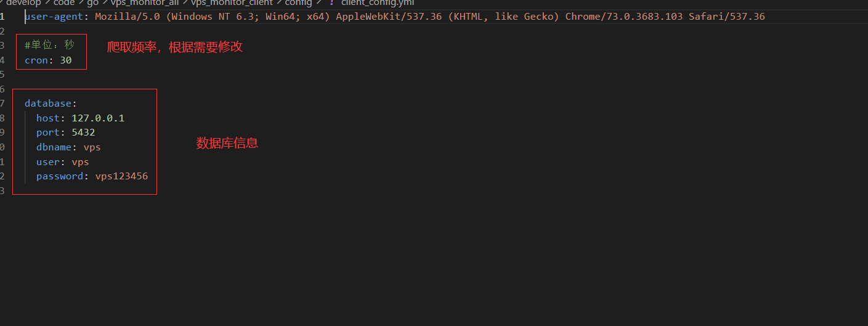Click the password value vps123456
The width and height of the screenshot is (868, 326).
[121, 177]
